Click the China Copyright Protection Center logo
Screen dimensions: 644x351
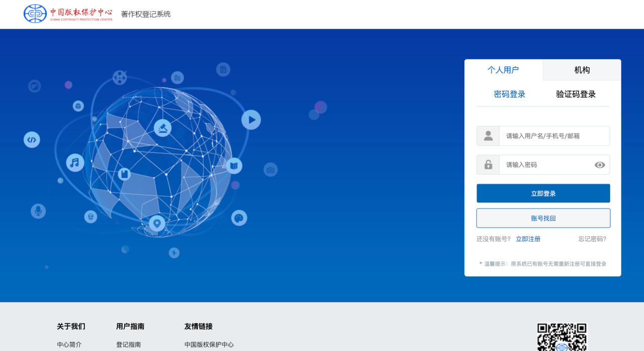[x=68, y=14]
